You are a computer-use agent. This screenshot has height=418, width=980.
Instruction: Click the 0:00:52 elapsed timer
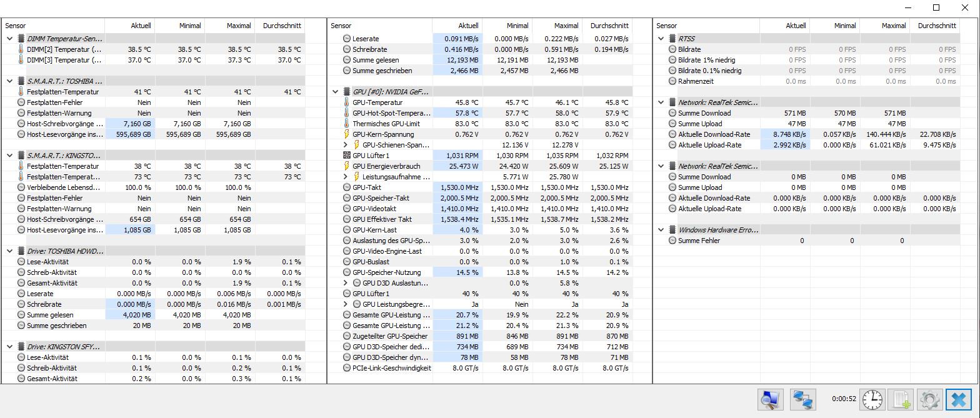(x=844, y=399)
